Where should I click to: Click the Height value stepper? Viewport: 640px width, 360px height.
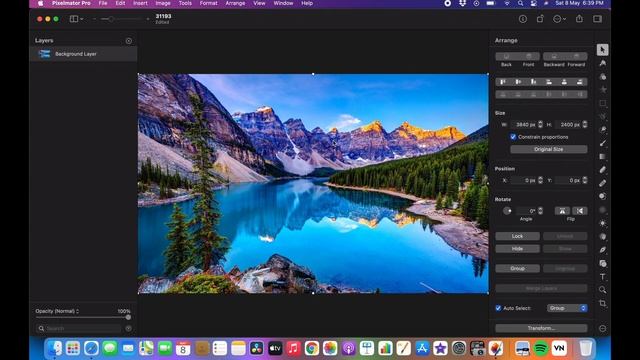pyautogui.click(x=584, y=124)
